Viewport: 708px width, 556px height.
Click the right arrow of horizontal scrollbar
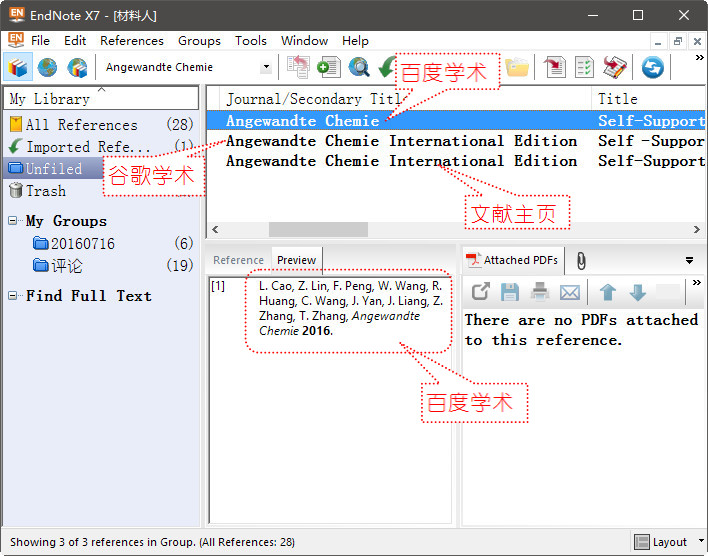pos(697,229)
